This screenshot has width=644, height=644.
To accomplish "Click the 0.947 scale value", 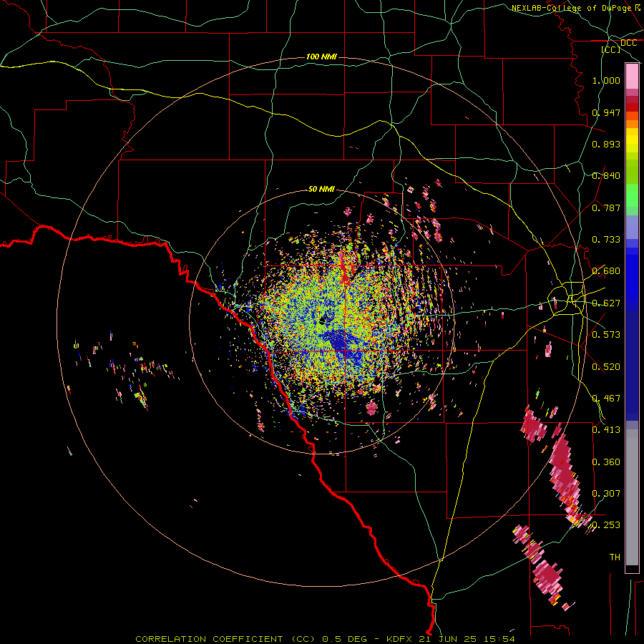I will click(606, 112).
